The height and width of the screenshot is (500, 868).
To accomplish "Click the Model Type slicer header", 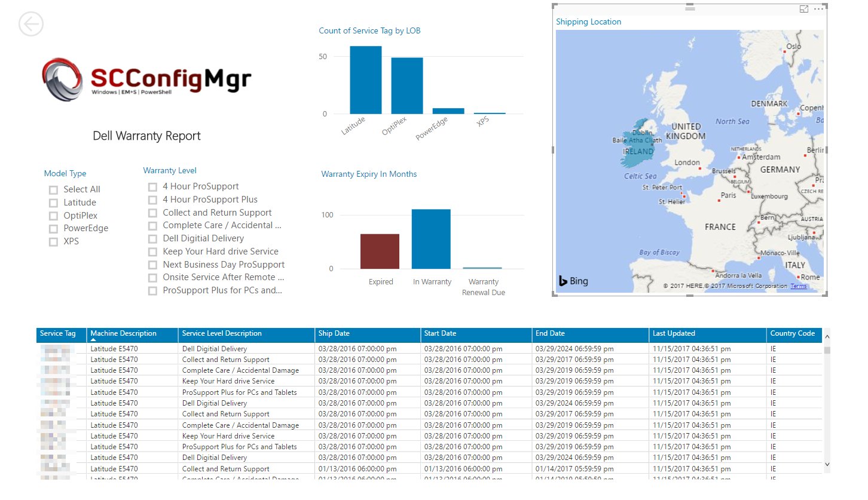I will [x=65, y=174].
